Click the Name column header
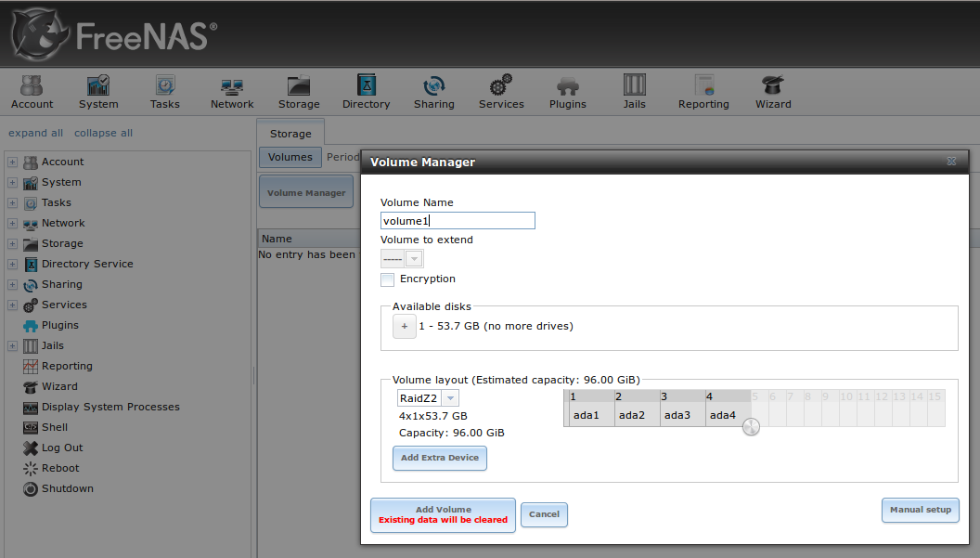This screenshot has height=558, width=980. click(309, 239)
